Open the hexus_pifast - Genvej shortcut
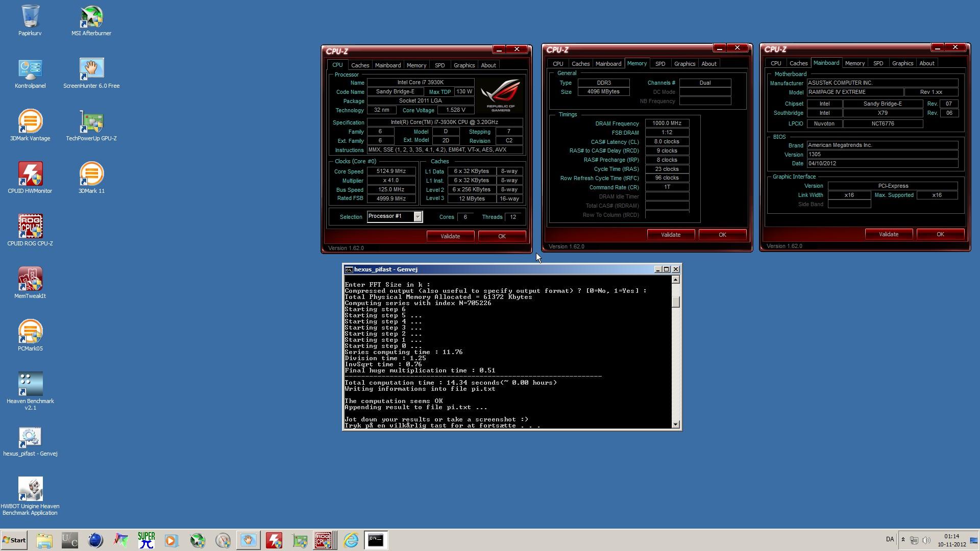The width and height of the screenshot is (980, 551). pos(30,443)
